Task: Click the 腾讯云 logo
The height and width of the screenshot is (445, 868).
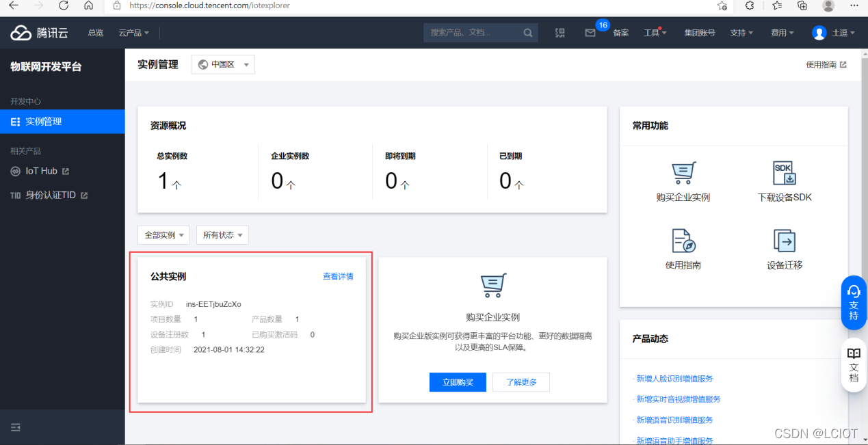Action: point(39,32)
